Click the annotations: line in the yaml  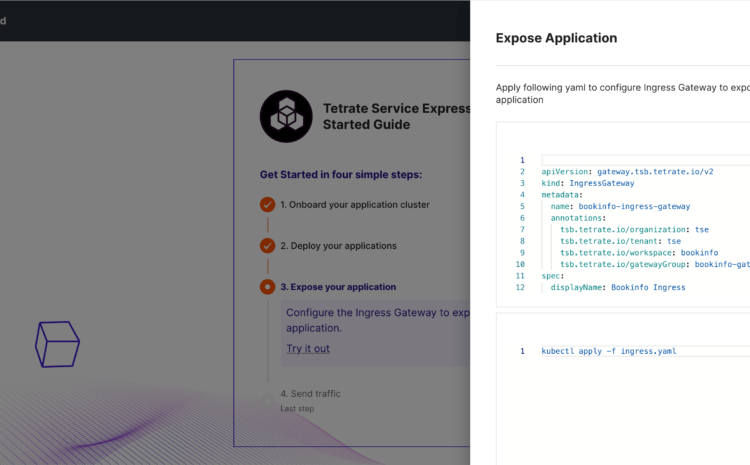point(578,218)
